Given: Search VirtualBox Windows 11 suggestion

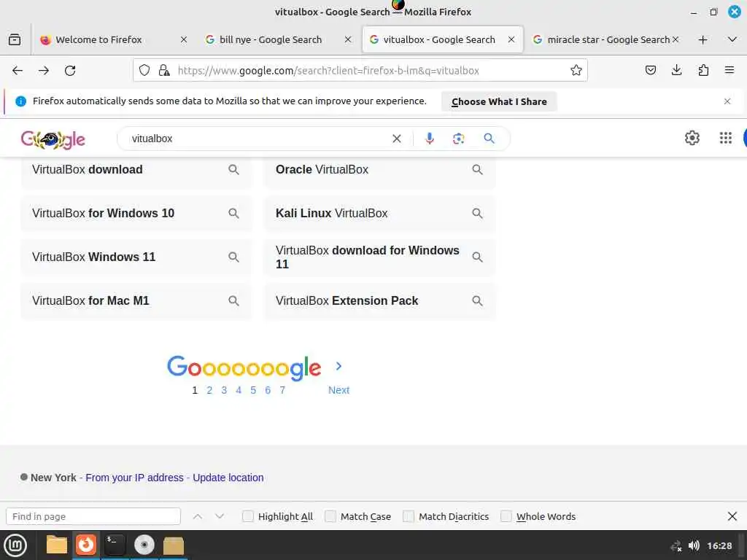Looking at the screenshot, I should click(136, 257).
